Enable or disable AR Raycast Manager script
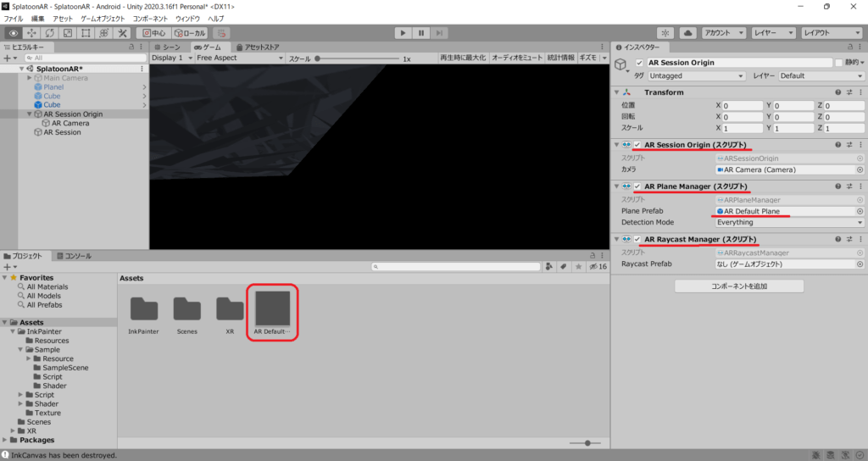868x461 pixels. pyautogui.click(x=637, y=239)
